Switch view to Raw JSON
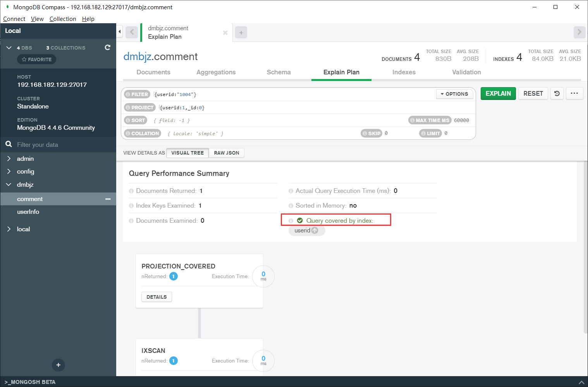This screenshot has height=387, width=588. pos(227,153)
